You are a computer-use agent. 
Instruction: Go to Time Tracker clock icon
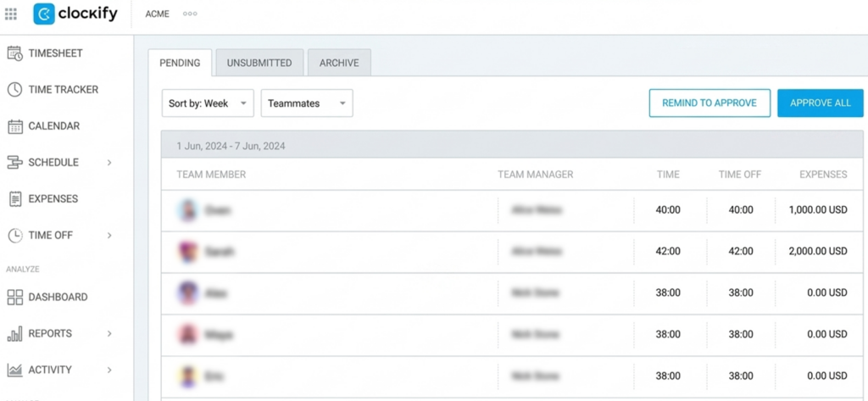click(x=15, y=90)
